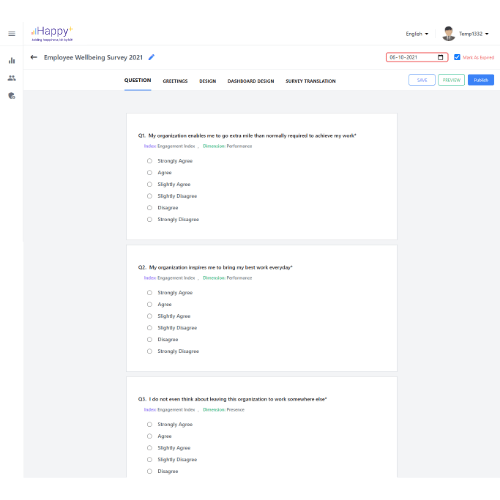Viewport: 500px width, 500px height.
Task: Open the Temp1332 user menu
Action: [x=473, y=34]
